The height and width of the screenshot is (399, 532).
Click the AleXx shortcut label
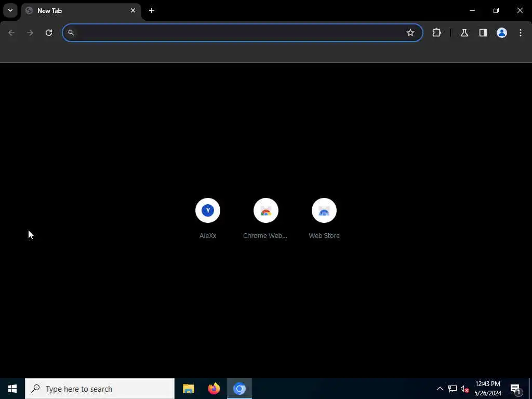[x=208, y=235]
